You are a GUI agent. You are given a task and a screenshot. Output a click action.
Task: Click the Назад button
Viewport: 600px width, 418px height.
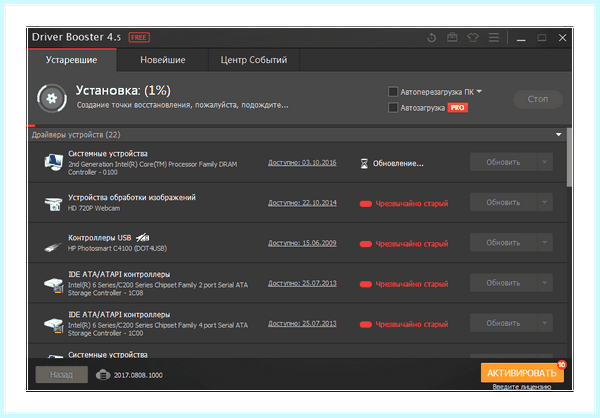point(61,374)
